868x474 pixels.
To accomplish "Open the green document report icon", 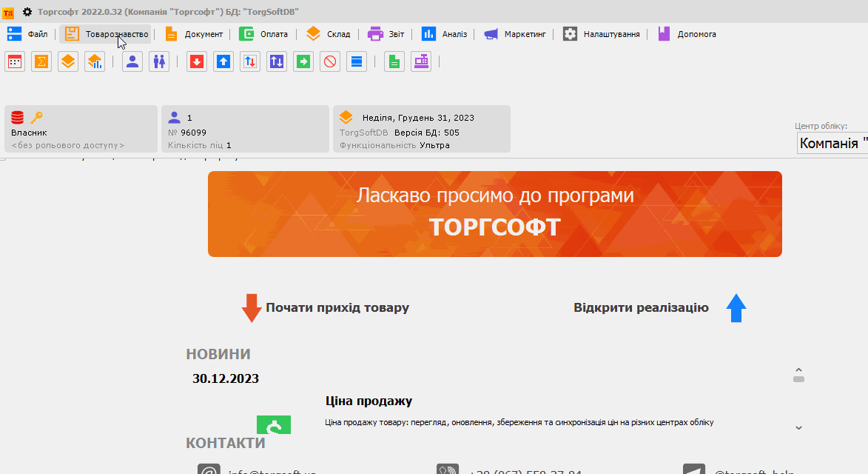I will coord(394,61).
